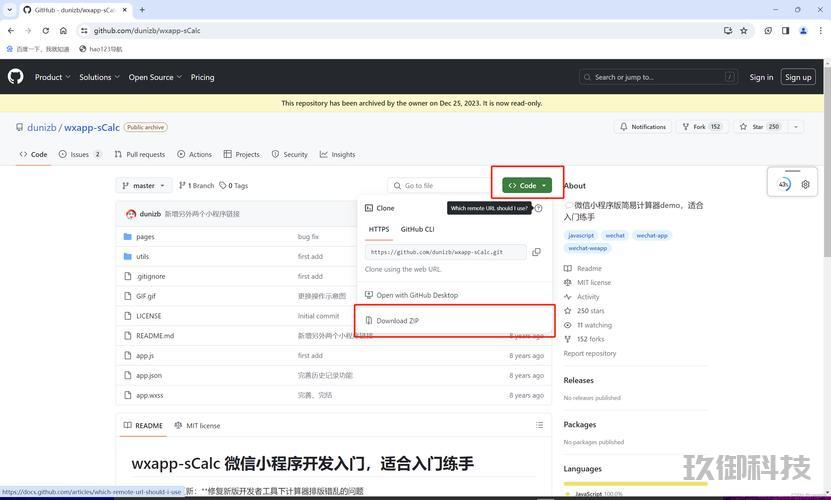
Task: Click the settings gear in floating widget
Action: [806, 185]
